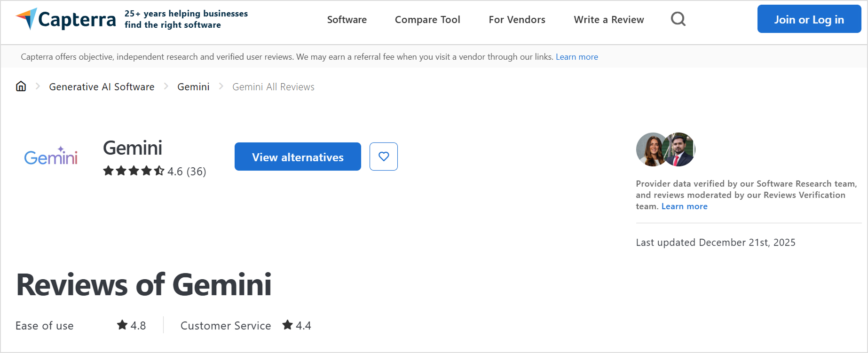The height and width of the screenshot is (353, 868).
Task: Go to the home breadcrumb icon
Action: pyautogui.click(x=21, y=86)
